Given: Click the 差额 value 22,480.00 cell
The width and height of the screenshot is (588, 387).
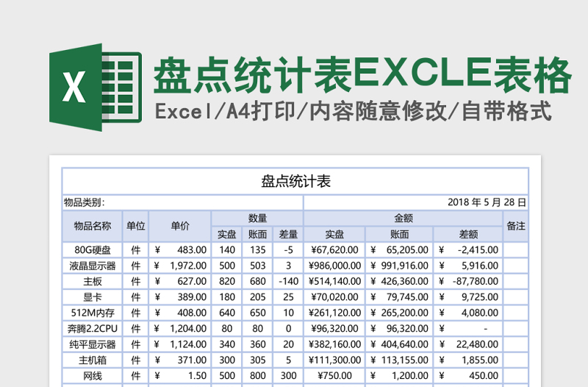Looking at the screenshot, I should click(468, 344).
